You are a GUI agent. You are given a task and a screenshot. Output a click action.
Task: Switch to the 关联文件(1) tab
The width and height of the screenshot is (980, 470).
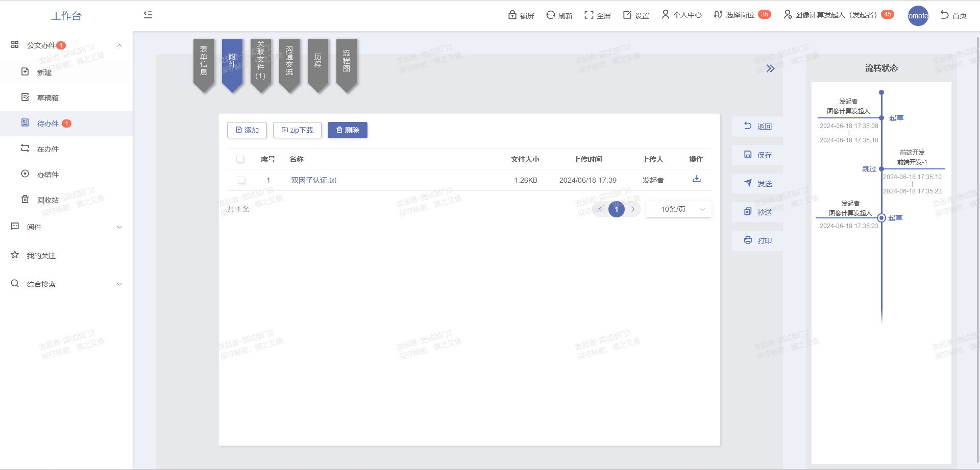pyautogui.click(x=261, y=65)
